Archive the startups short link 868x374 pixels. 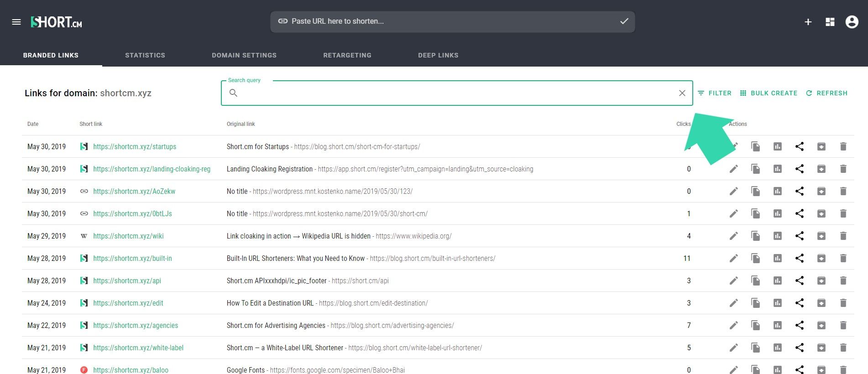pyautogui.click(x=821, y=146)
